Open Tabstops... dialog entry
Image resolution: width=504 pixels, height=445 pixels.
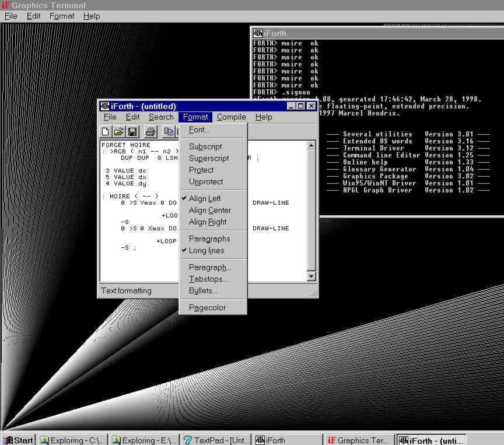tap(208, 279)
